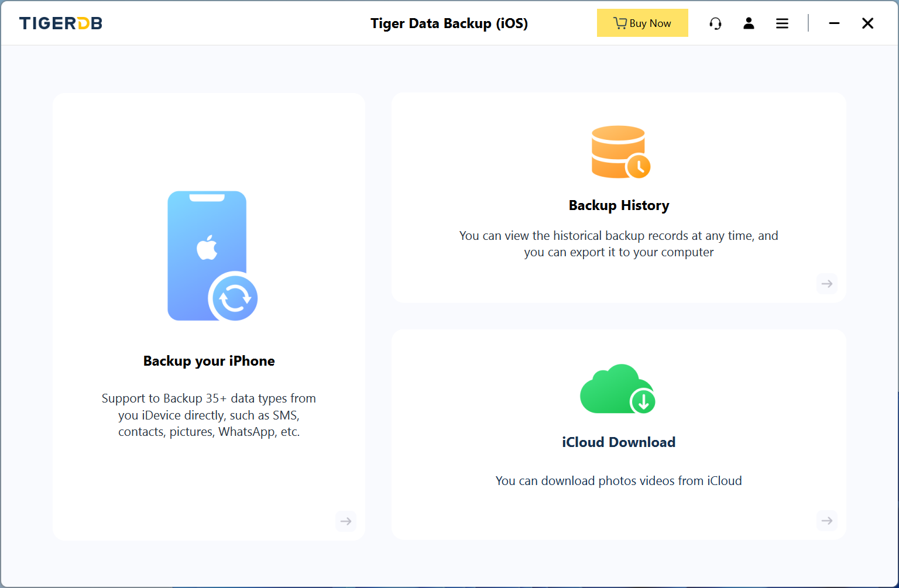Click the iCloud photos videos description text

coord(619,481)
